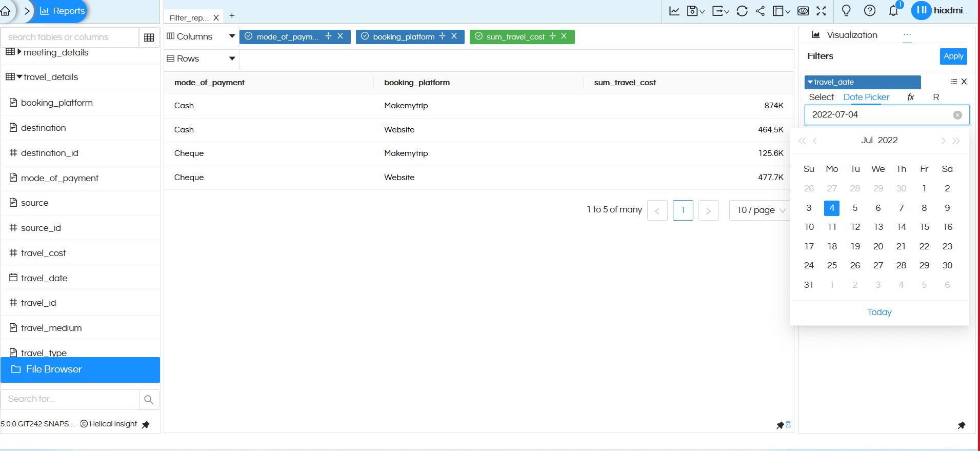Click the move handle on booking_platform chip
Screen dimensions: 980x451
442,36
